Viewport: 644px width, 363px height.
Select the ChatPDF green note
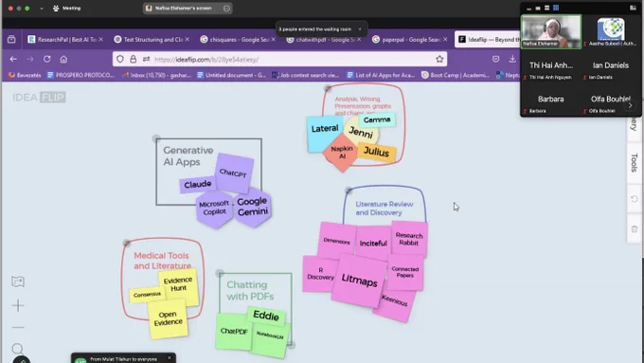[x=233, y=332]
